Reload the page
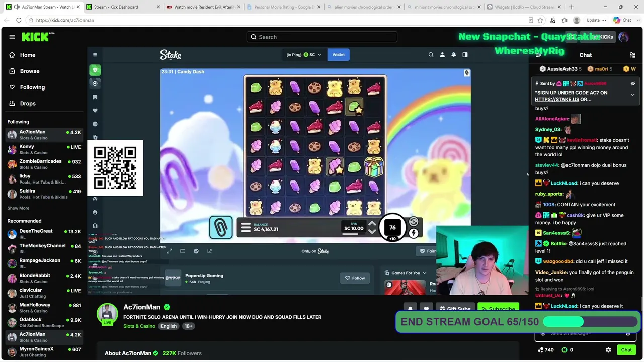This screenshot has width=644, height=362. [19, 20]
